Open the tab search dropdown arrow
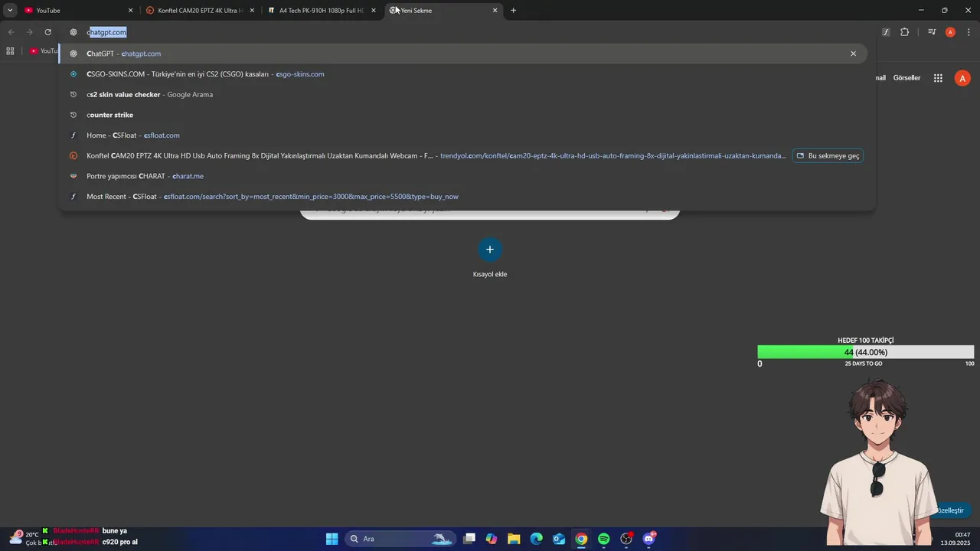Image resolution: width=980 pixels, height=551 pixels. (x=10, y=11)
